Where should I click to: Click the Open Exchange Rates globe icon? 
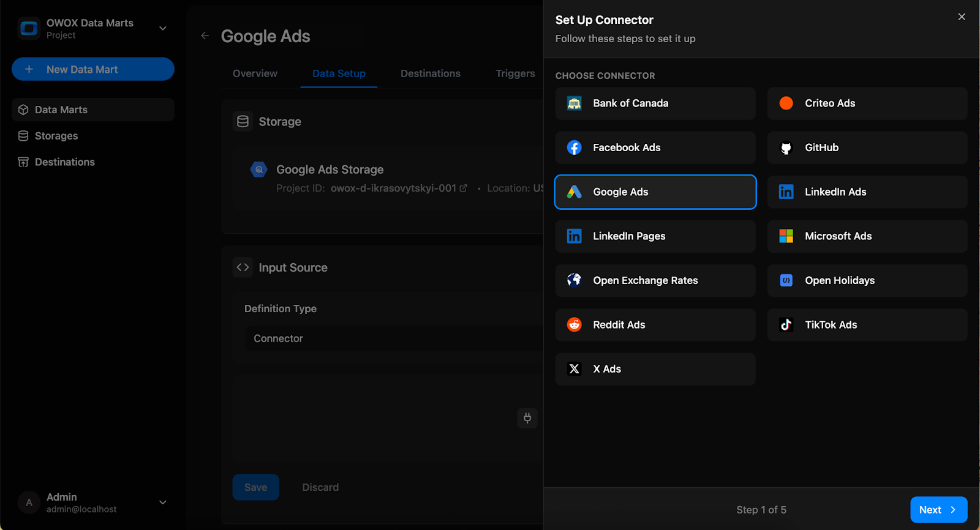tap(574, 280)
